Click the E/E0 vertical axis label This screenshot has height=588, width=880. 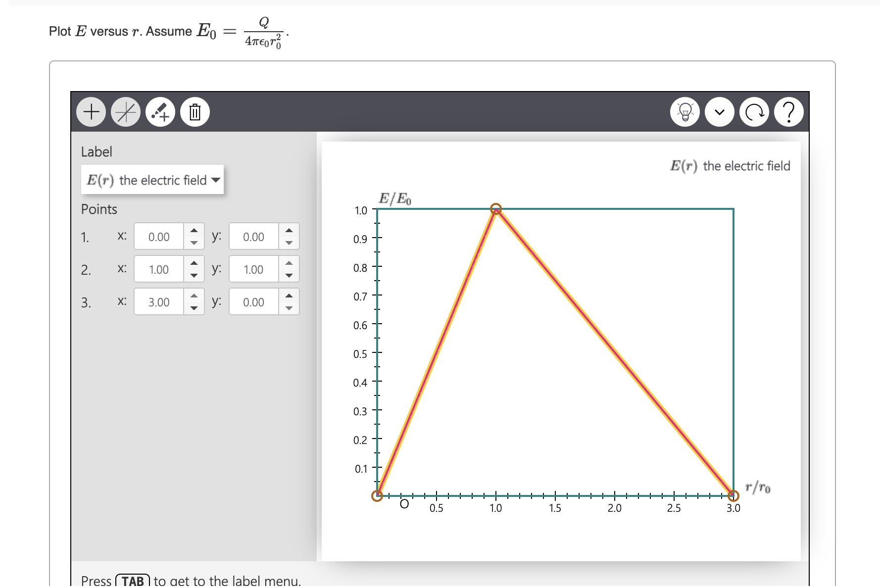pyautogui.click(x=395, y=199)
